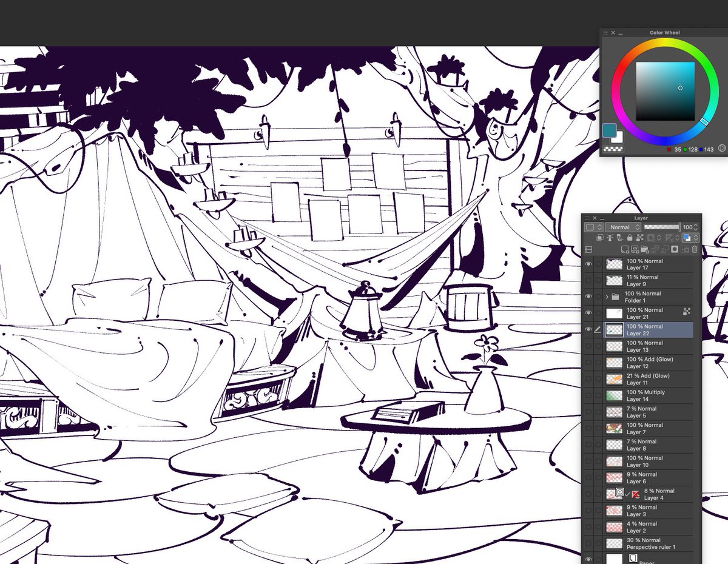Open mask enable option arrows
The width and height of the screenshot is (728, 564).
pyautogui.click(x=659, y=238)
